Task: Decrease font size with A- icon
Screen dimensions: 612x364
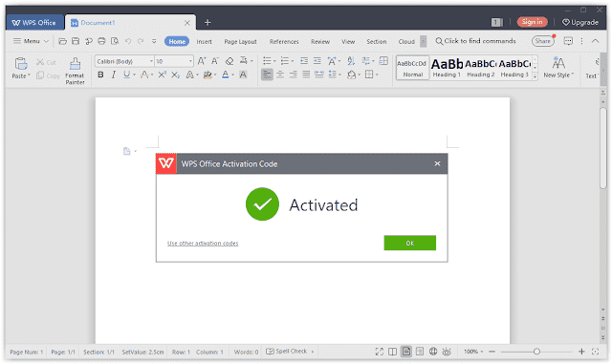Action: [x=215, y=61]
